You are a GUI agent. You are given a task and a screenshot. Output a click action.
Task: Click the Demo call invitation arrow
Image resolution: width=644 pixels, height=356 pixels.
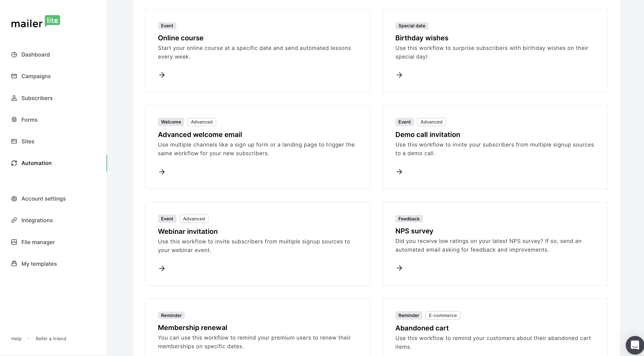pyautogui.click(x=399, y=172)
